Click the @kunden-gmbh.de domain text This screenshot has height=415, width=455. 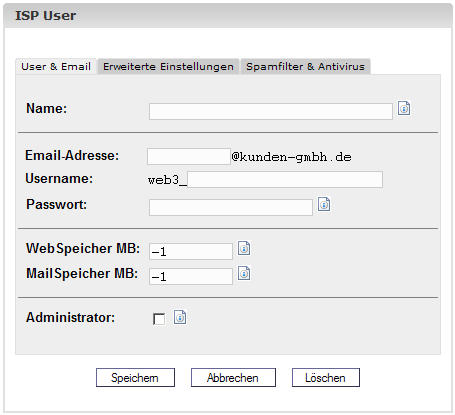point(291,157)
